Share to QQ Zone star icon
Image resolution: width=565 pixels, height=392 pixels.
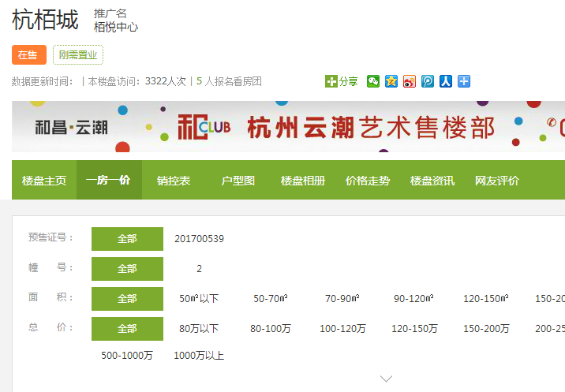tap(391, 81)
